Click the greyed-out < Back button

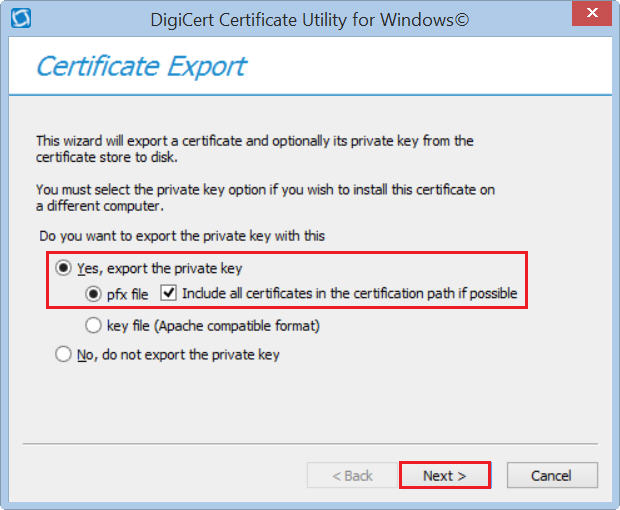pyautogui.click(x=352, y=475)
